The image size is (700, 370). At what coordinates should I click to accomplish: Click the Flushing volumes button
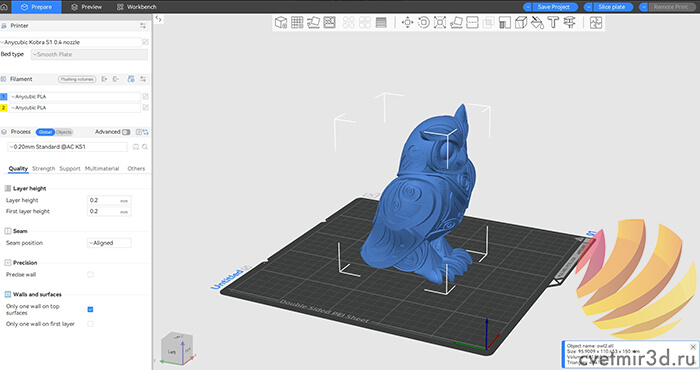point(77,79)
